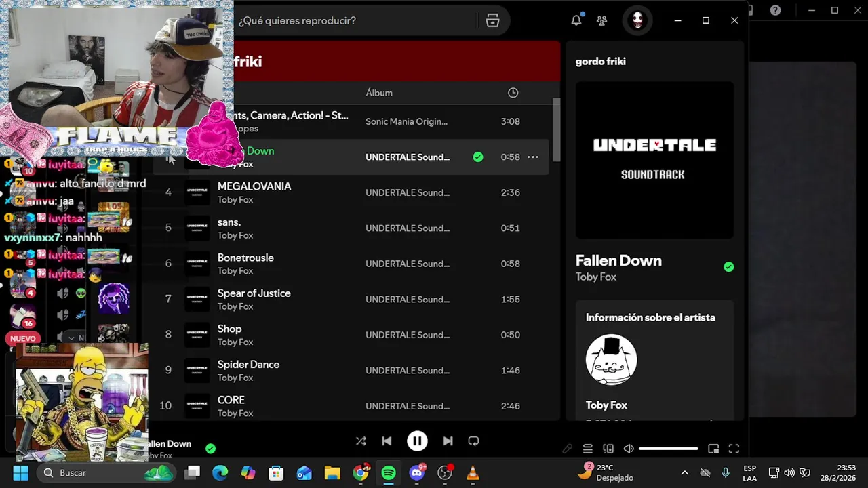This screenshot has height=488, width=868.
Task: Enter full screen mode in Spotify
Action: click(734, 449)
